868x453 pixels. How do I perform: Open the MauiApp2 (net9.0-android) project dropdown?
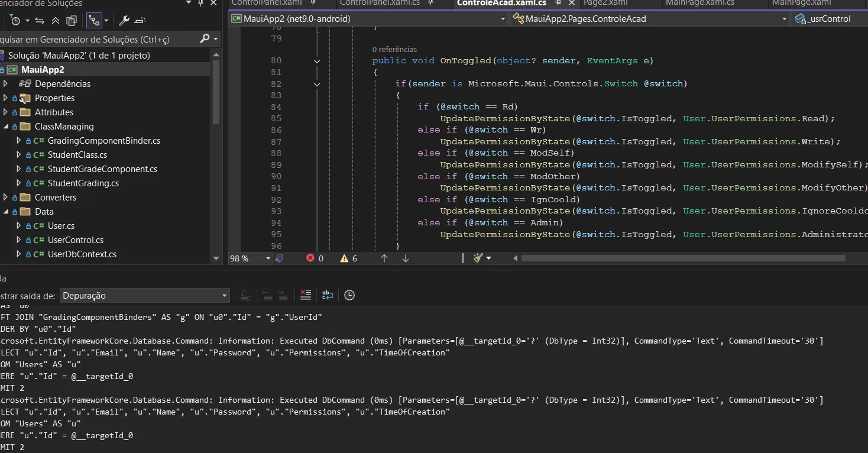pyautogui.click(x=503, y=18)
